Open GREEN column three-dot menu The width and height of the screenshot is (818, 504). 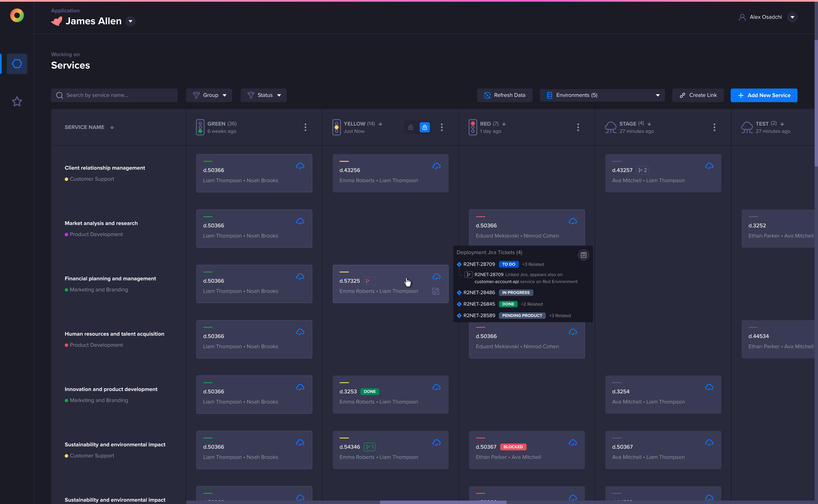pyautogui.click(x=305, y=127)
